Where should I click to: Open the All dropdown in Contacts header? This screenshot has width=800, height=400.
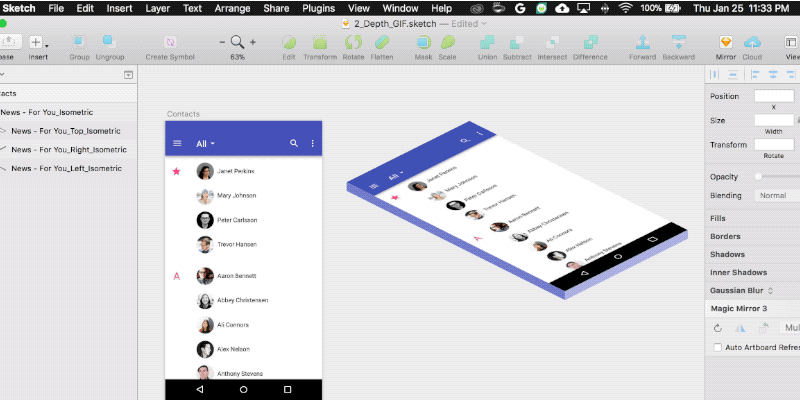206,144
